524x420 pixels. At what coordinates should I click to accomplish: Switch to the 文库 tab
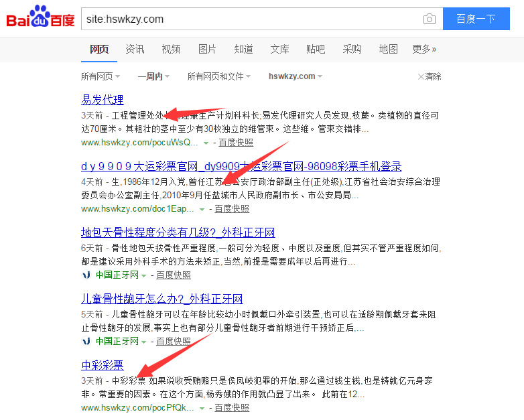pos(279,50)
